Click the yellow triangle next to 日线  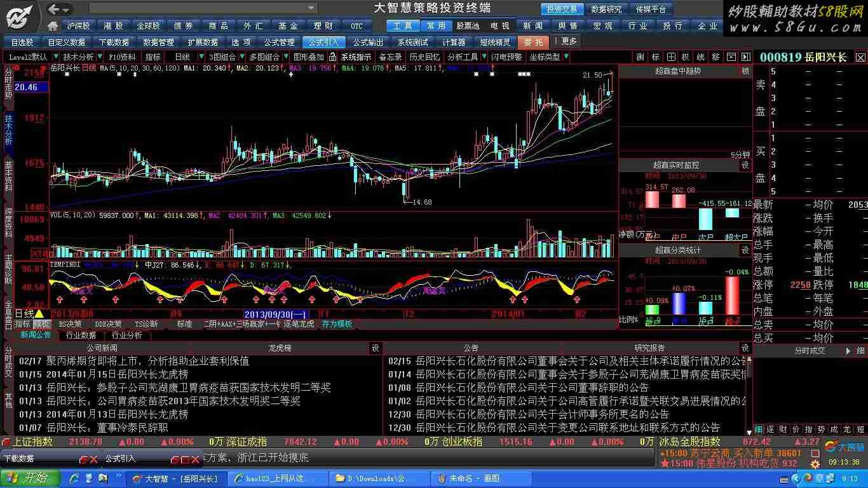(39, 313)
